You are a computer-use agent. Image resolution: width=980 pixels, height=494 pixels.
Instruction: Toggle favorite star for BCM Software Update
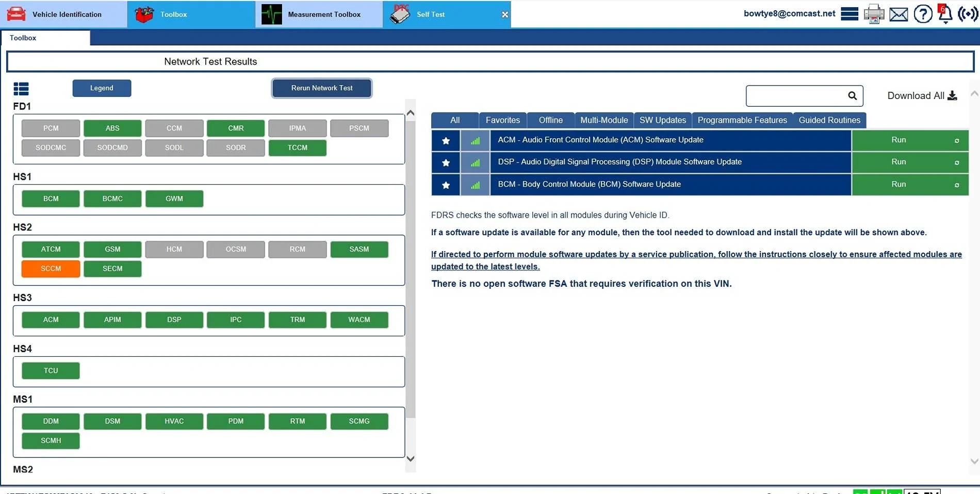click(446, 185)
